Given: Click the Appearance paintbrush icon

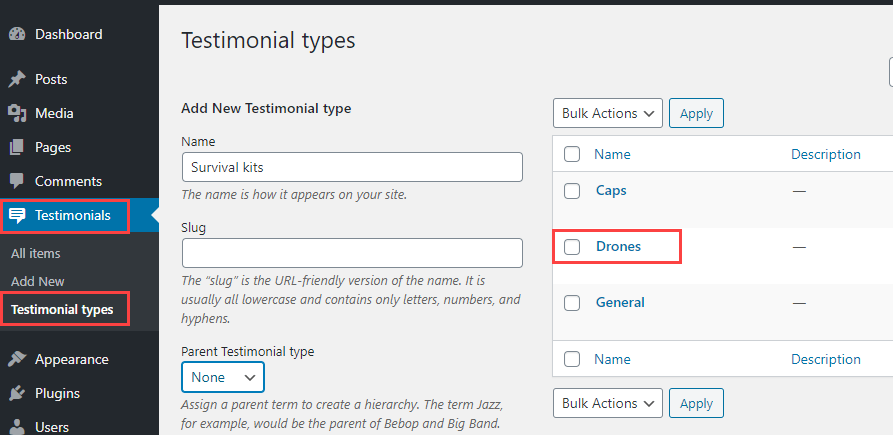Looking at the screenshot, I should point(17,359).
